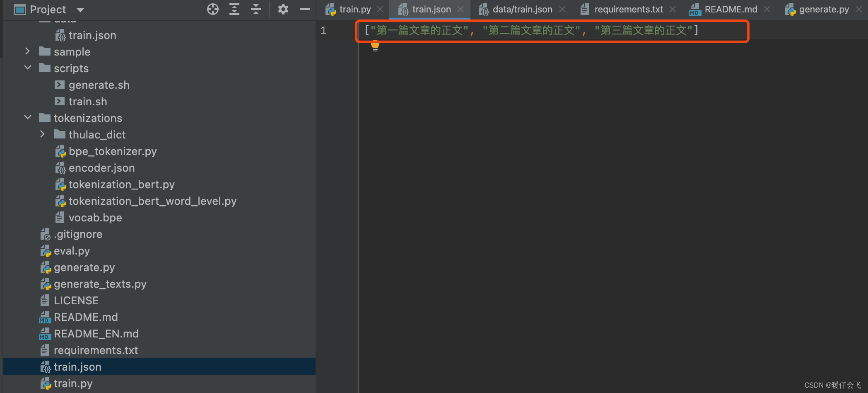Hide the Project panel with minus icon
868x393 pixels.
click(305, 9)
